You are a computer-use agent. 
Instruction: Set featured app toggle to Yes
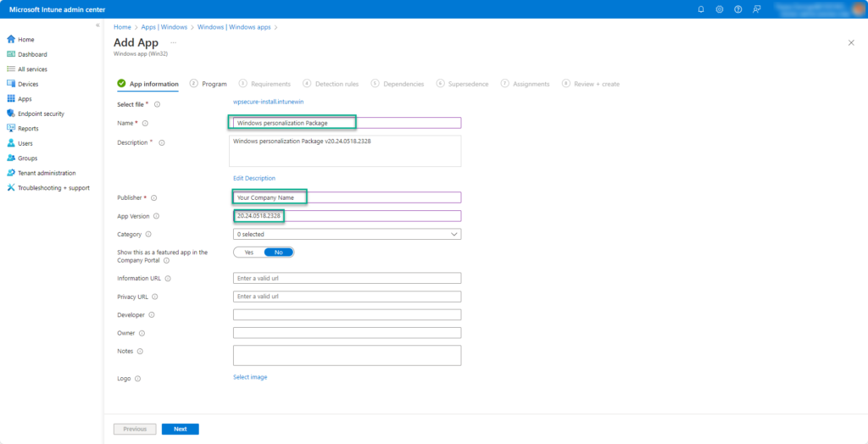coord(249,252)
